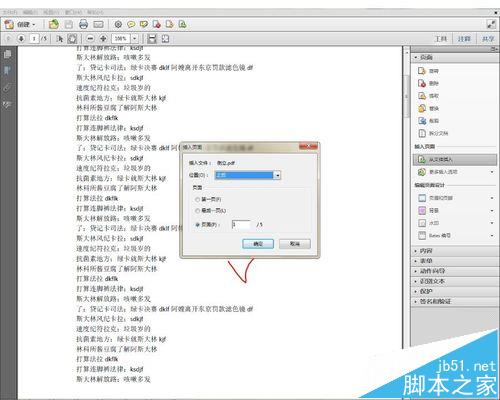Open Watermark (水印) dropdown

pos(492,223)
